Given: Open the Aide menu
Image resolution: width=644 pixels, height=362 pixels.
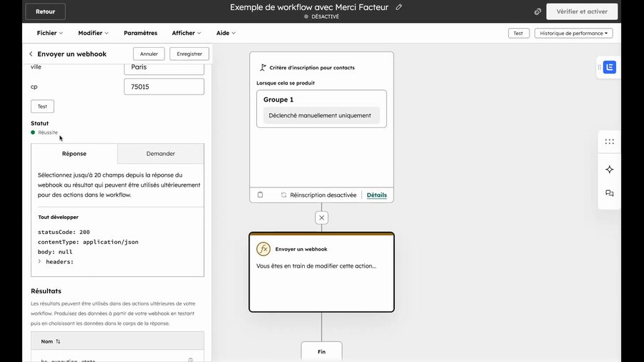Looking at the screenshot, I should 226,33.
